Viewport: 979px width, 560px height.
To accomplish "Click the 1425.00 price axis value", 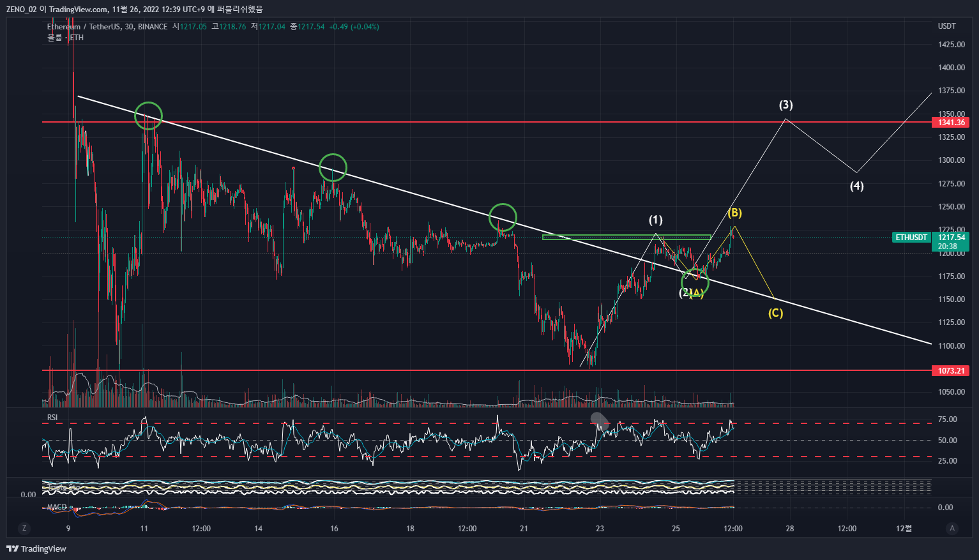I will click(x=951, y=45).
